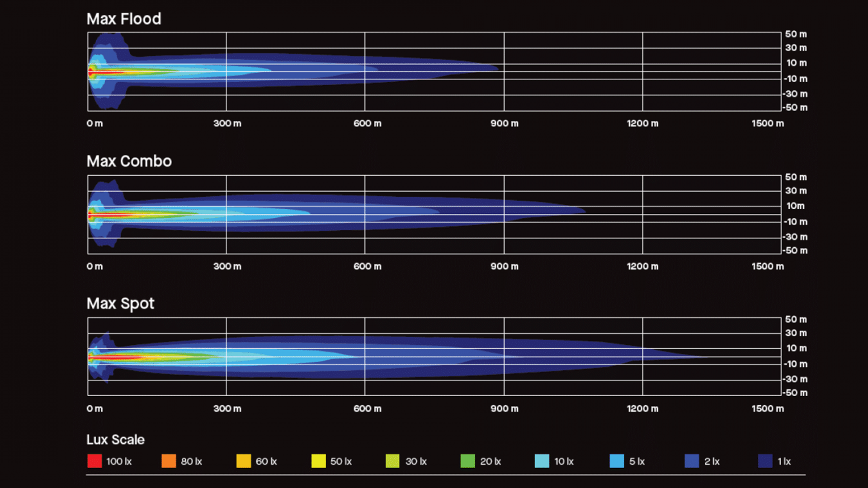Select the light cyan 10 lx swatch
Screen dimensions: 868x488
(542, 461)
